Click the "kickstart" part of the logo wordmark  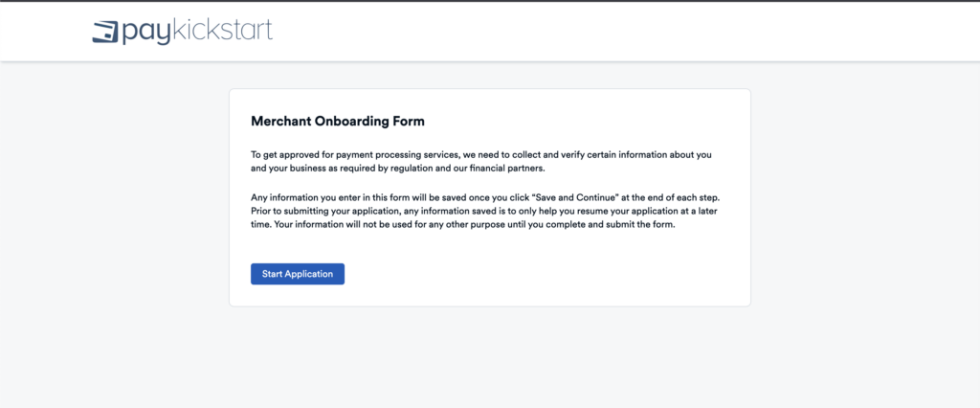(x=223, y=30)
